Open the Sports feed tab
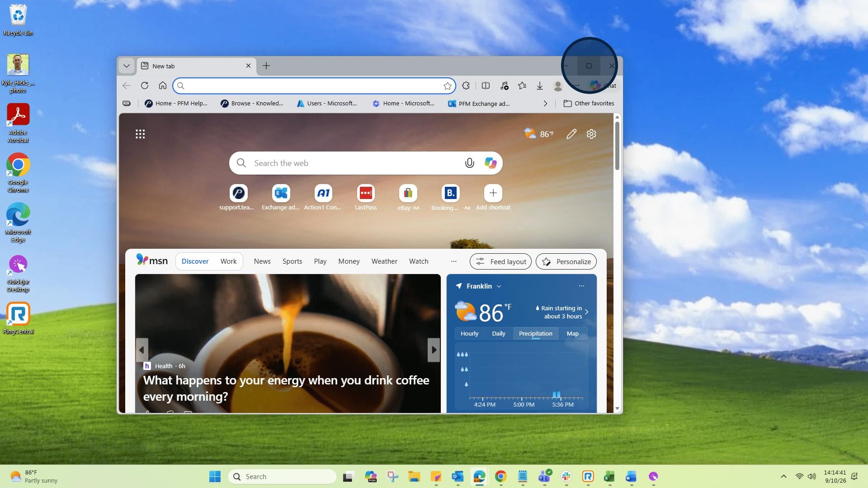 pos(292,261)
